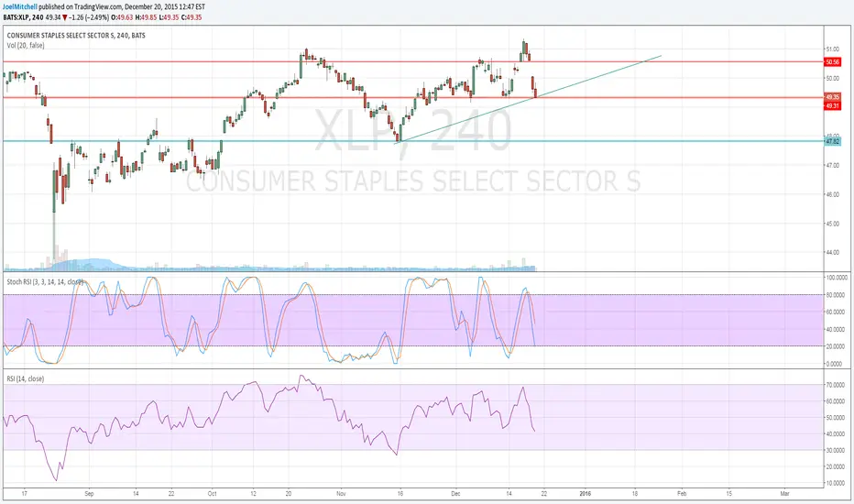Click the 18 date label on time axis
Viewport: 854px width, 504px height.
pos(634,494)
